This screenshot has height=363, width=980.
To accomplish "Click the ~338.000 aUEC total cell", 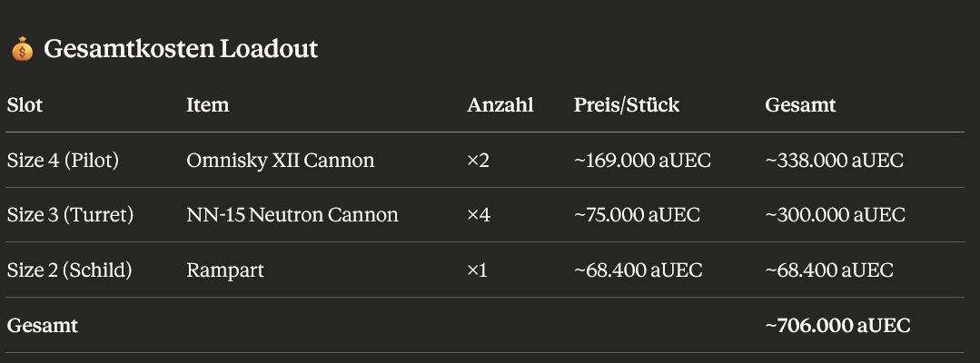I will coord(834,161).
